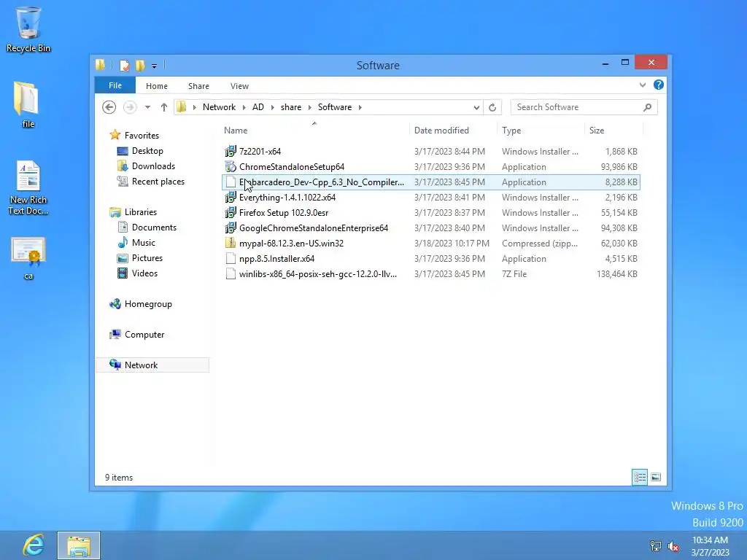Open Documents library in navigation pane

click(154, 227)
